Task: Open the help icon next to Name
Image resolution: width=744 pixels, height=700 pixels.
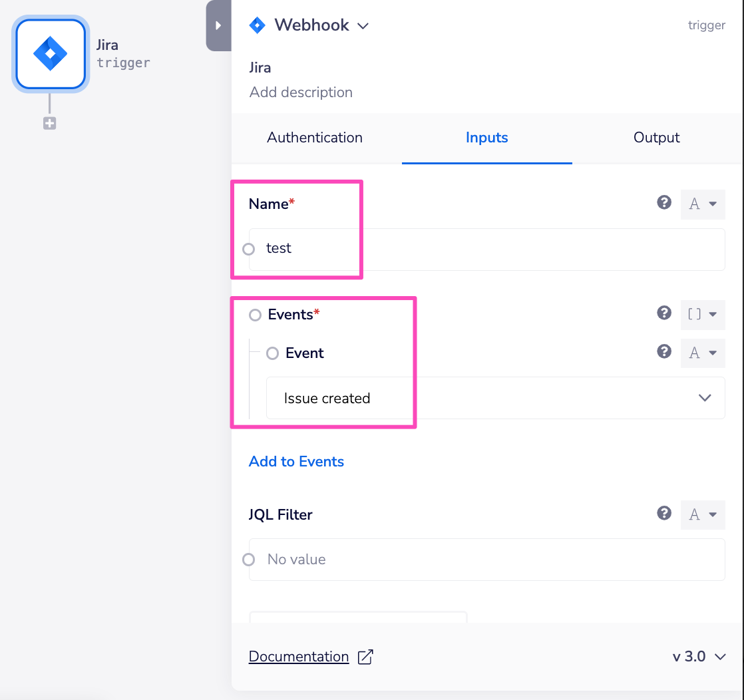Action: tap(664, 203)
